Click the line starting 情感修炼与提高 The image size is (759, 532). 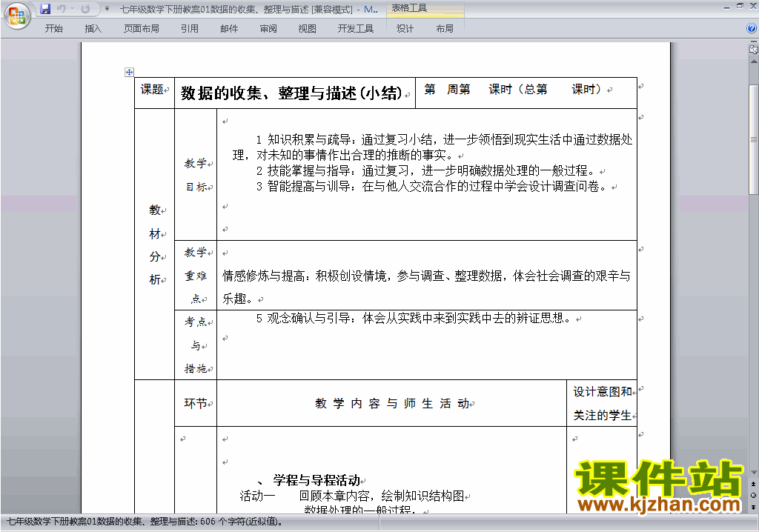pos(426,276)
